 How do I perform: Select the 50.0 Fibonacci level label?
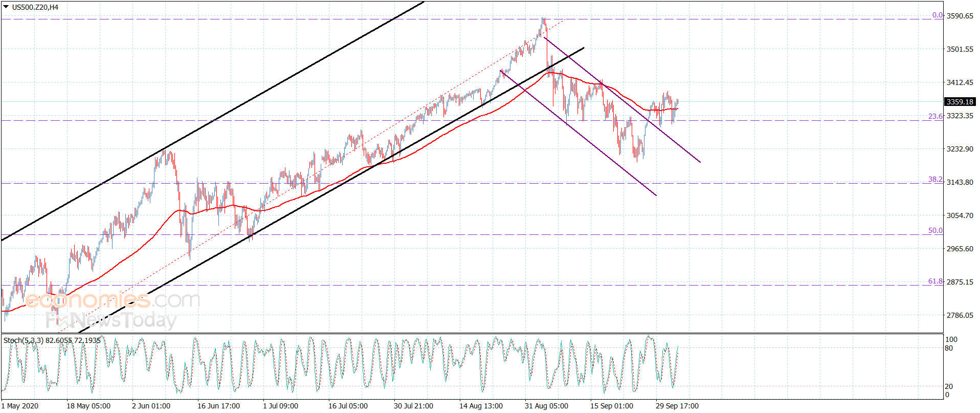pos(935,230)
